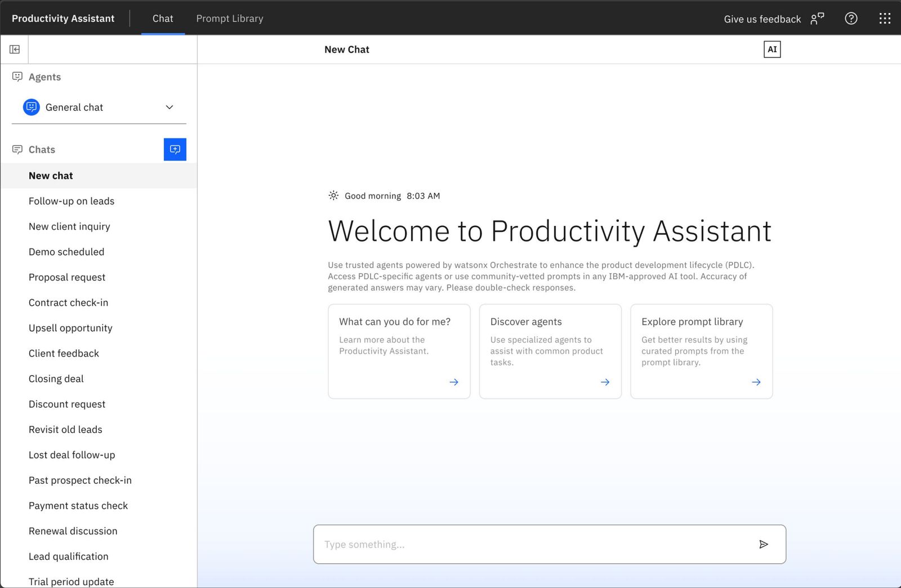This screenshot has height=588, width=901.
Task: Open the Contract check-in chat
Action: tap(99, 302)
